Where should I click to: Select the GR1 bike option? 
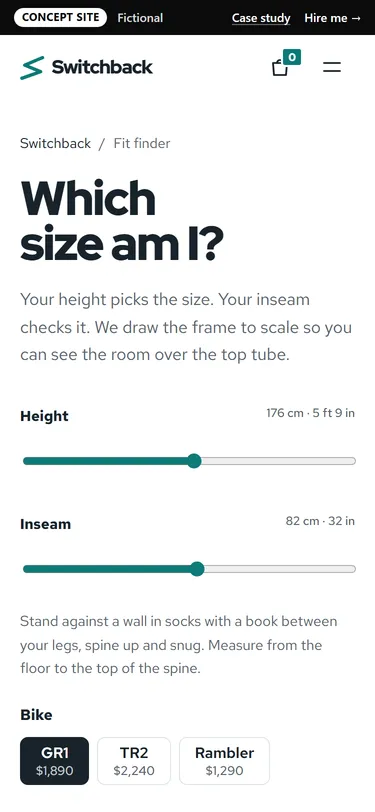54,761
